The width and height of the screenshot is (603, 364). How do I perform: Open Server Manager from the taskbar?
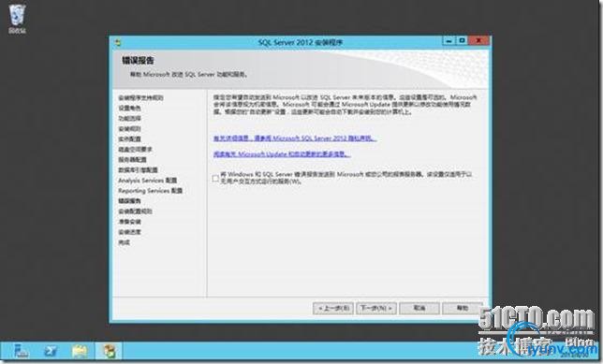click(x=21, y=351)
